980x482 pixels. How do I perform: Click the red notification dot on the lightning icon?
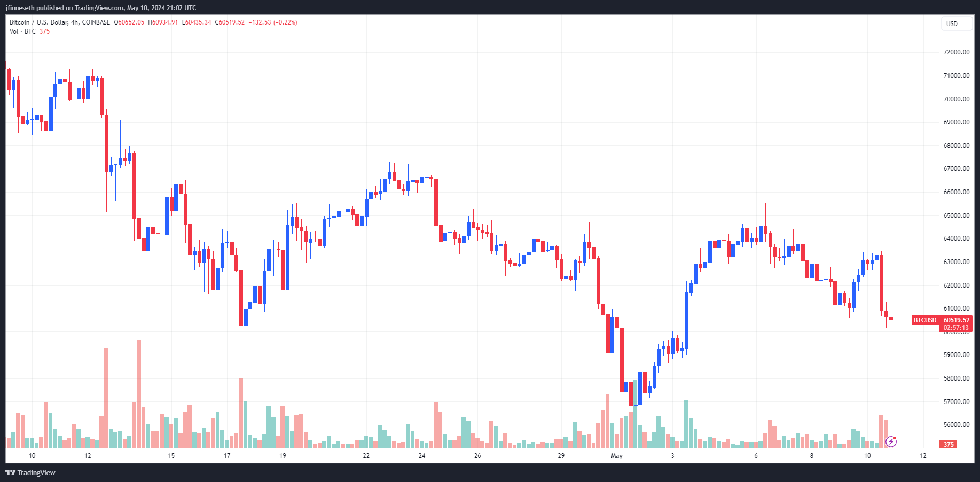895,438
